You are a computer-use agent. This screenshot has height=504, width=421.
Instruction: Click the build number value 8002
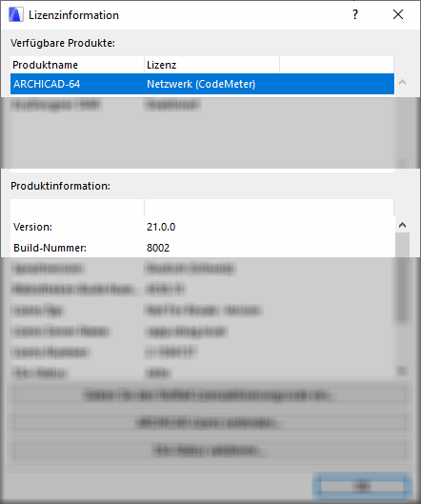tap(158, 248)
